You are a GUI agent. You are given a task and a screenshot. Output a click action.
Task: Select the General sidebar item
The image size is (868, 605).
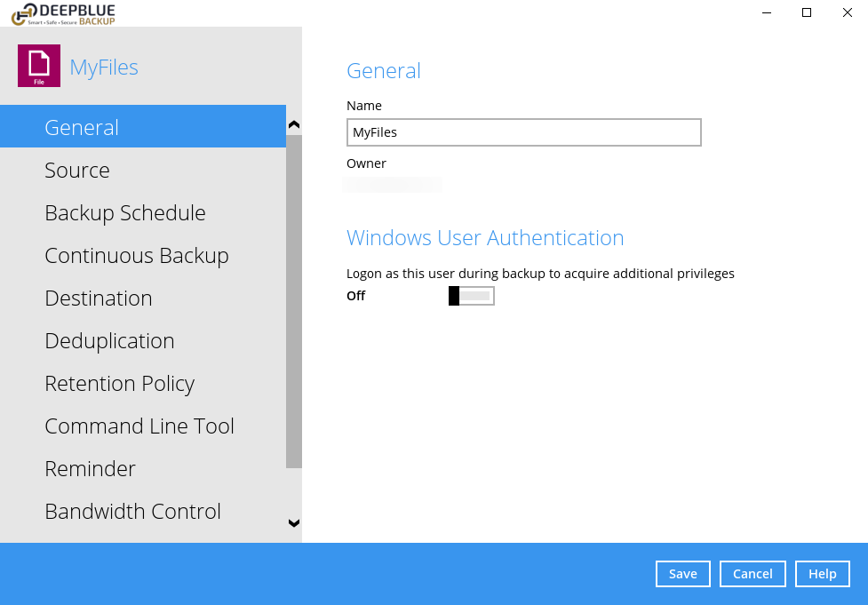point(82,128)
